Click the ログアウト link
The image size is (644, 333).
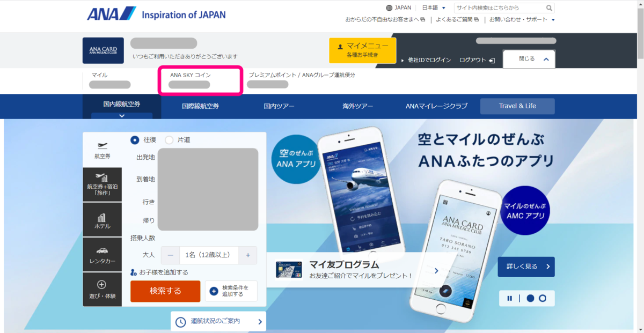pyautogui.click(x=472, y=61)
